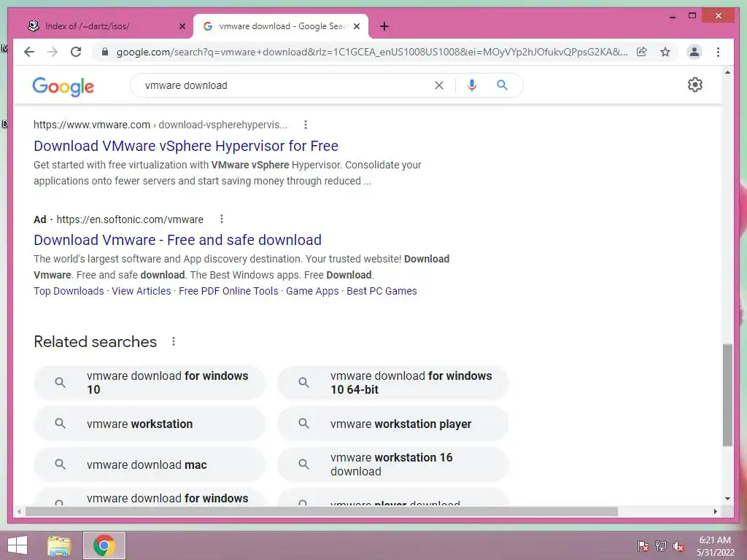Click the horizontal scroll-left arrow

[19, 511]
